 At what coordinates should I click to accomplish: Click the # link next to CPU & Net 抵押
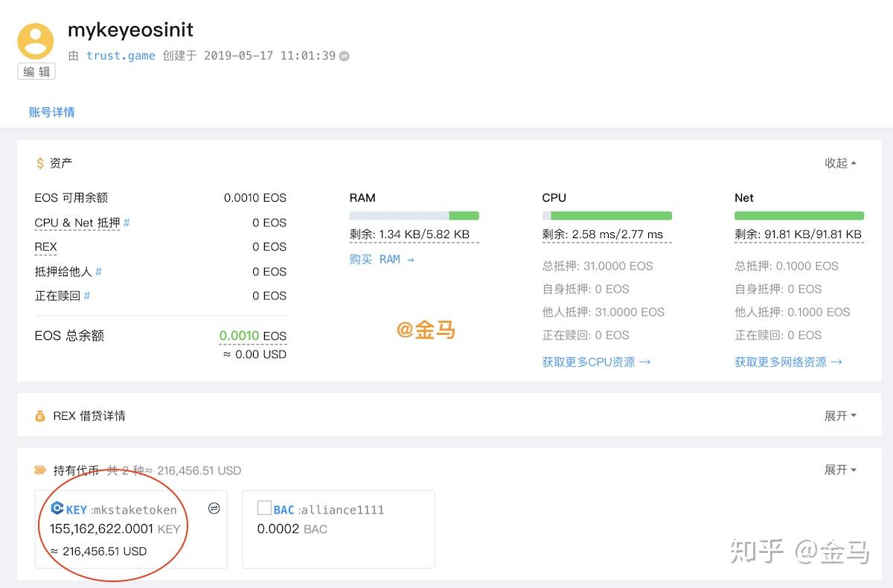click(x=127, y=223)
